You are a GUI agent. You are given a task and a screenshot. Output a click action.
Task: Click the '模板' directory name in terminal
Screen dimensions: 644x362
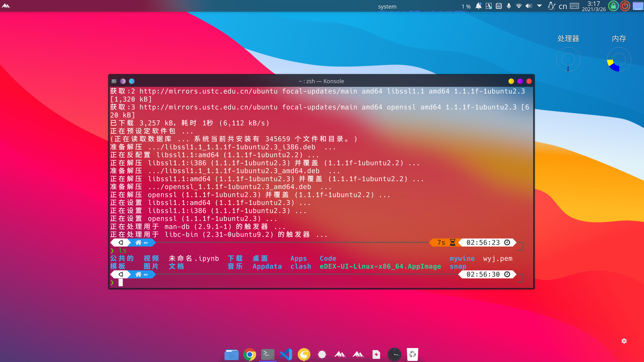tap(118, 266)
